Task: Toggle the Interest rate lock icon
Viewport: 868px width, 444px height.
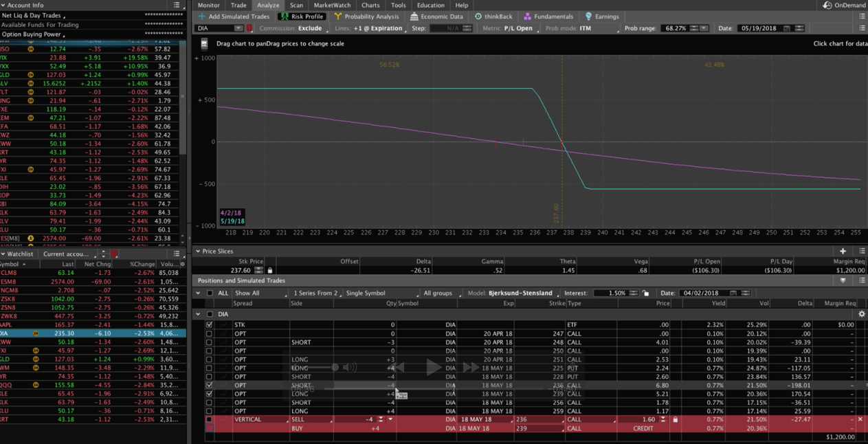Action: point(645,293)
